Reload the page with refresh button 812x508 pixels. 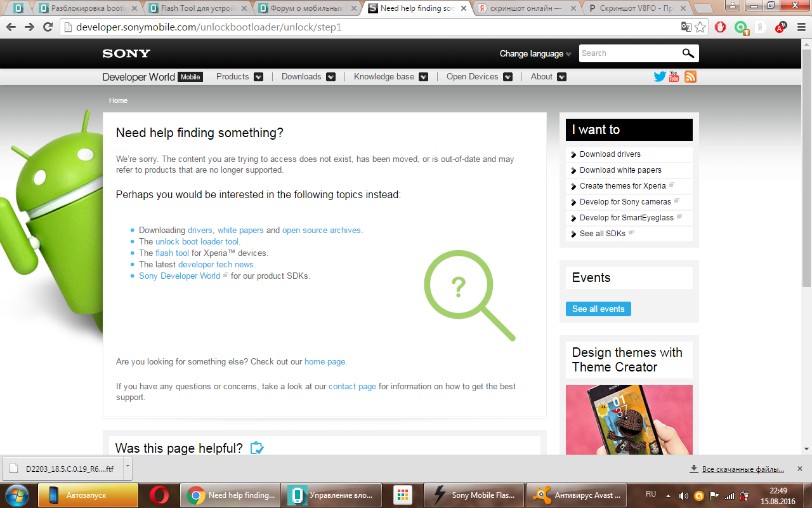click(48, 27)
